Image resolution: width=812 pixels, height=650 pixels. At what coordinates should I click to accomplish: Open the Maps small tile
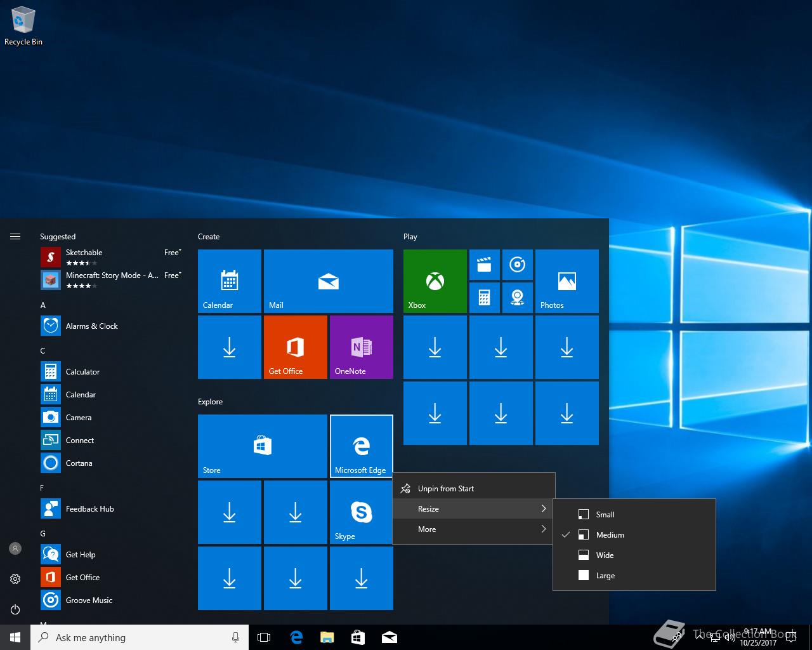[518, 298]
